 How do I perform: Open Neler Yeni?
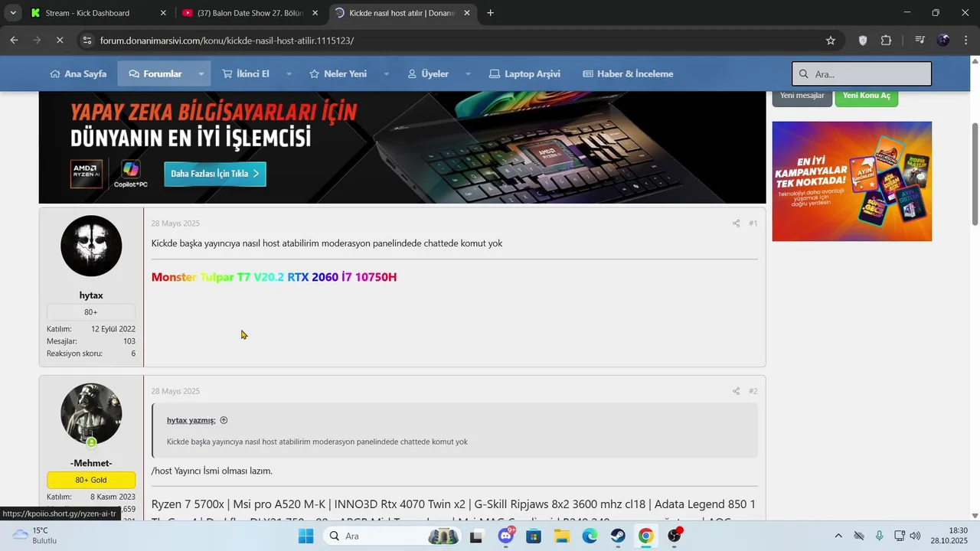click(338, 74)
